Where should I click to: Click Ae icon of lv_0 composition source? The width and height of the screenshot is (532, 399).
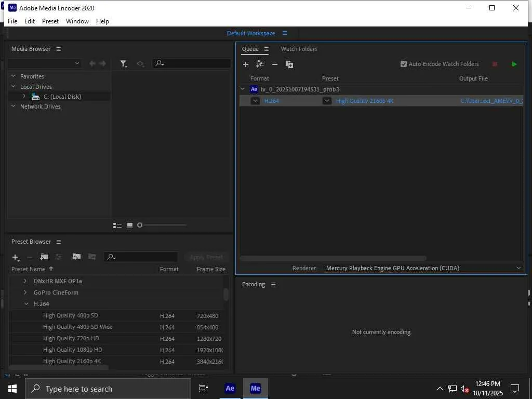tap(254, 89)
